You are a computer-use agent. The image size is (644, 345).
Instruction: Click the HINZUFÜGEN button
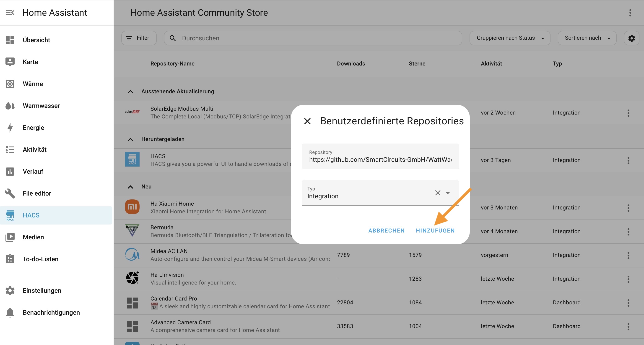tap(435, 230)
